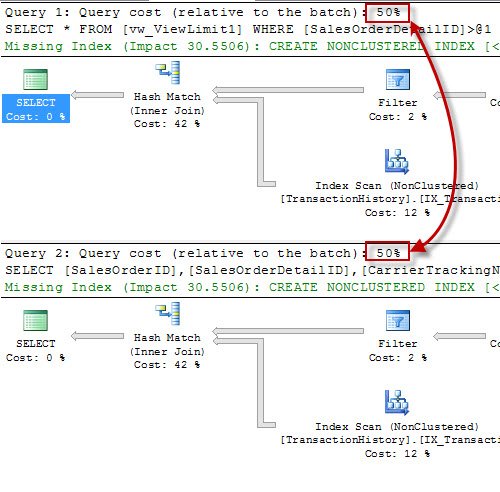Click 'Index Scan (NonClustered)' label in Query 1

[397, 186]
